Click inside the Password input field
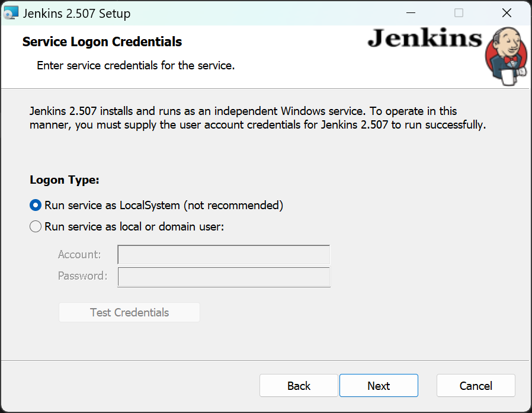This screenshot has width=532, height=413. point(223,276)
